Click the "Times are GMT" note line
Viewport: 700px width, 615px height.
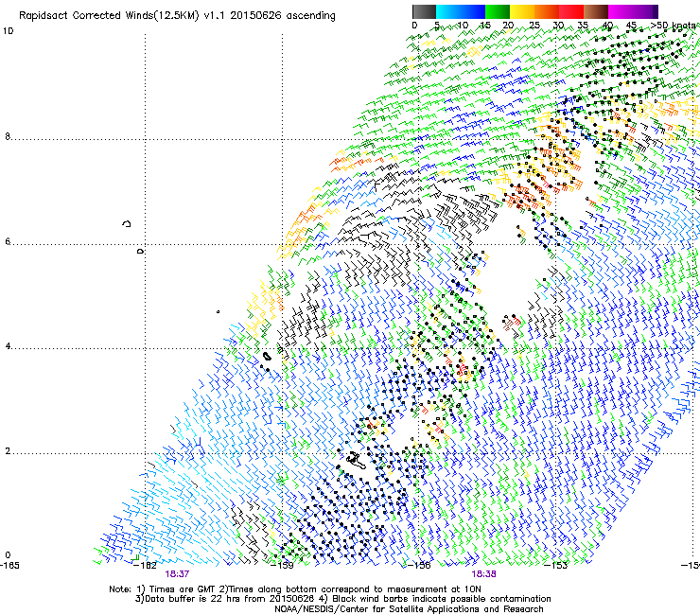point(295,589)
